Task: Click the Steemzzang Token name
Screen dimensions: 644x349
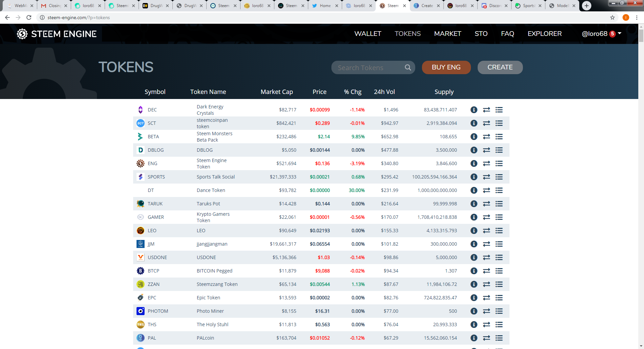Action: [x=217, y=284]
